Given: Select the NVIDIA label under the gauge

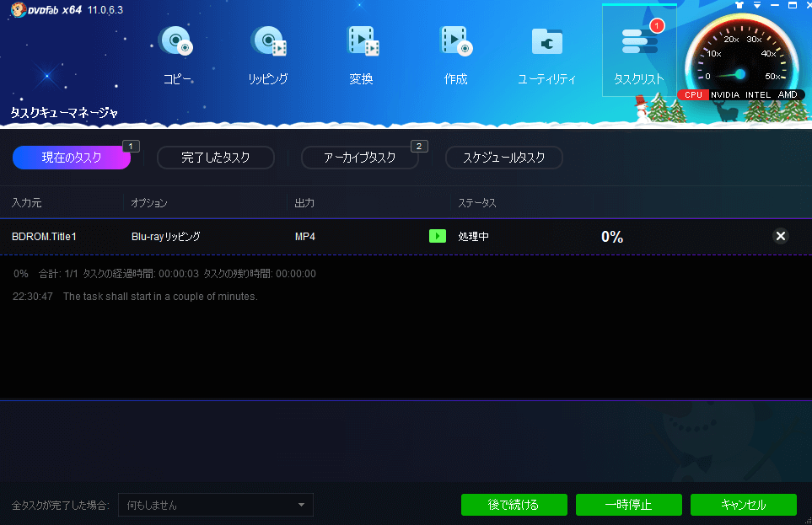Looking at the screenshot, I should point(725,94).
